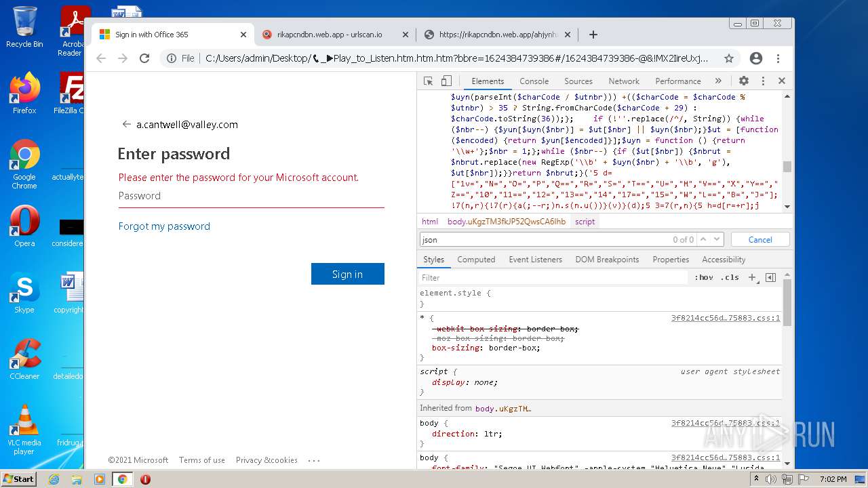Open footer more options ellipsis
The image size is (868, 488).
point(313,460)
